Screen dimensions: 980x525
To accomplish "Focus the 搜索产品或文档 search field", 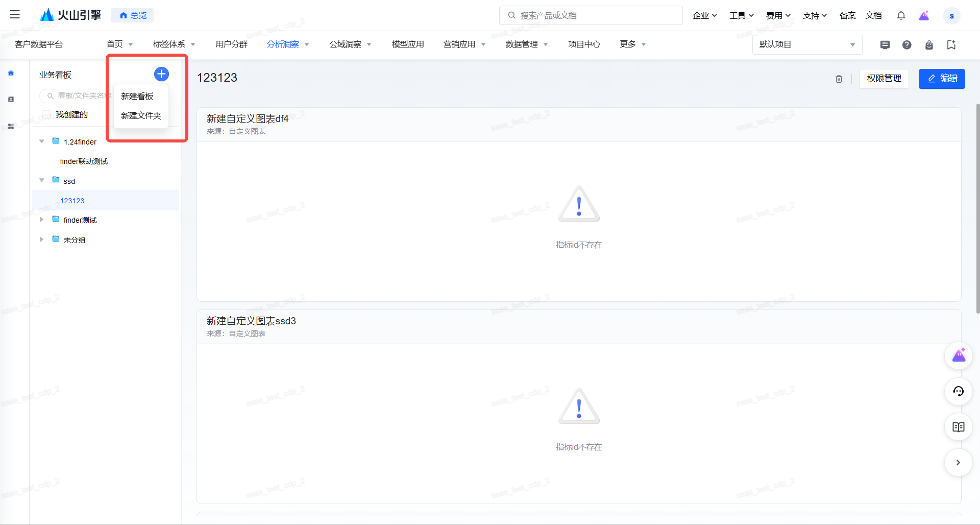I will click(x=591, y=15).
